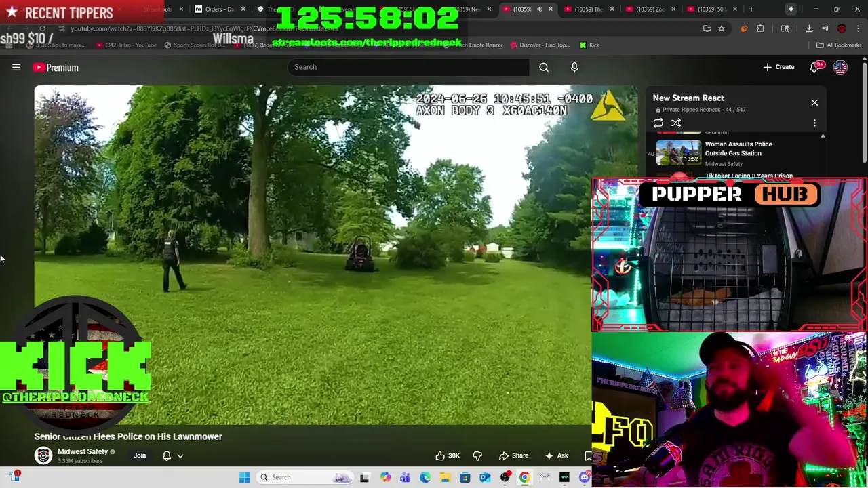
Task: Toggle the channel notification bell
Action: [x=166, y=455]
